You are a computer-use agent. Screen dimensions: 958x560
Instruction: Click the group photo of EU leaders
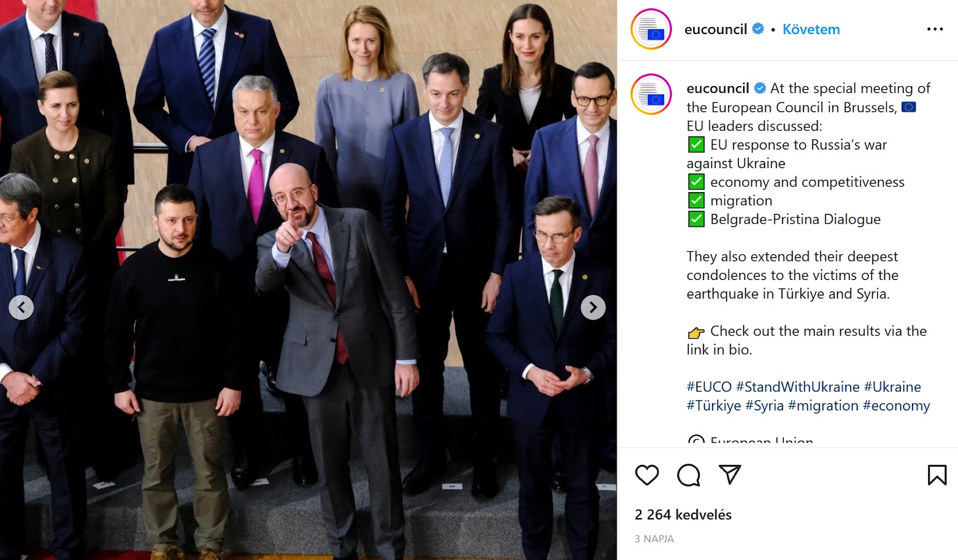[308, 280]
